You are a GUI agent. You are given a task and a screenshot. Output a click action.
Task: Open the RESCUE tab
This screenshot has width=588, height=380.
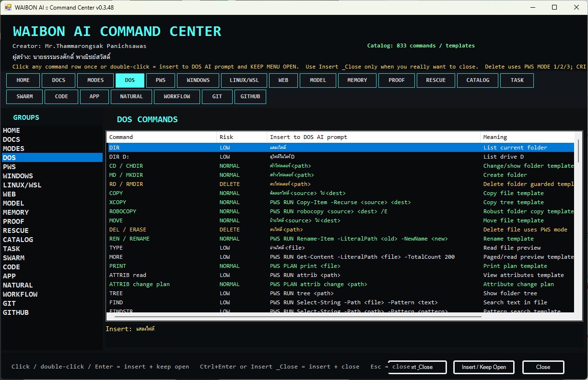coord(436,81)
